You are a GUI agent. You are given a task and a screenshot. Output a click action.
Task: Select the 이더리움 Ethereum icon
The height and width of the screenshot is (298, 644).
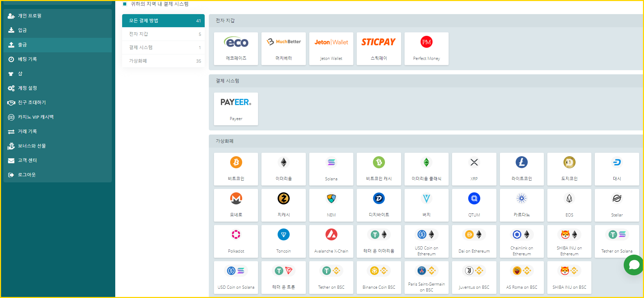tap(283, 162)
